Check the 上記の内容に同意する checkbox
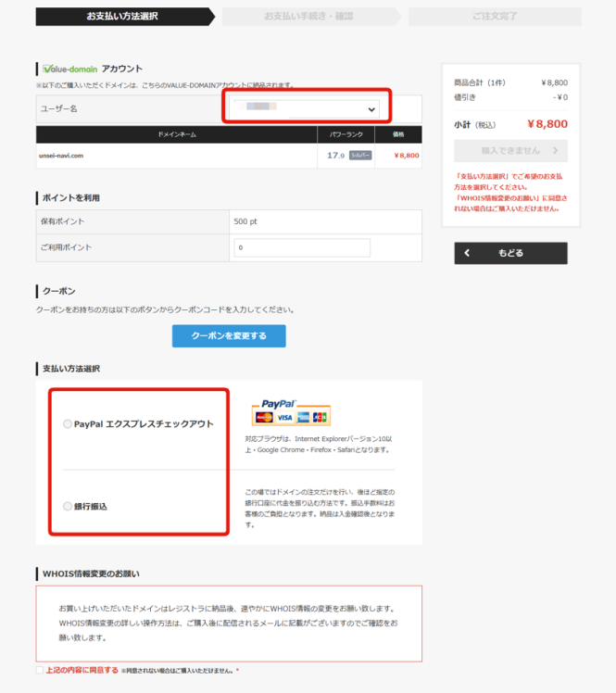Viewport: 616px width, 693px height. pyautogui.click(x=39, y=670)
